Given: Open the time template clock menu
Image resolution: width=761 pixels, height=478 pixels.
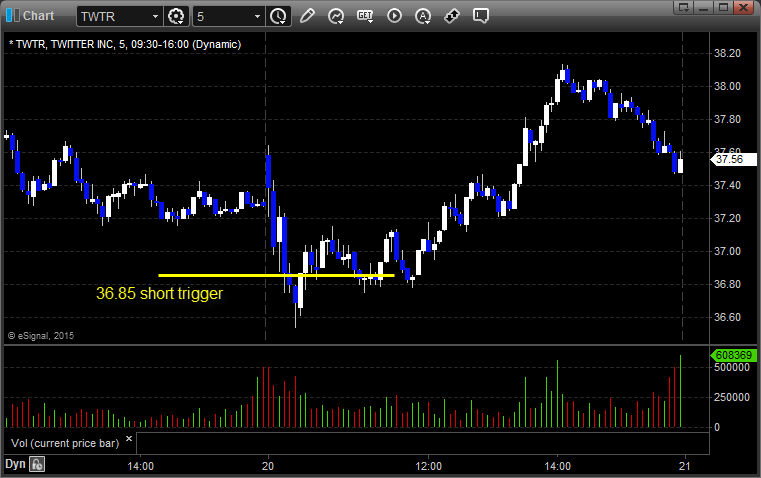Looking at the screenshot, I should (279, 16).
